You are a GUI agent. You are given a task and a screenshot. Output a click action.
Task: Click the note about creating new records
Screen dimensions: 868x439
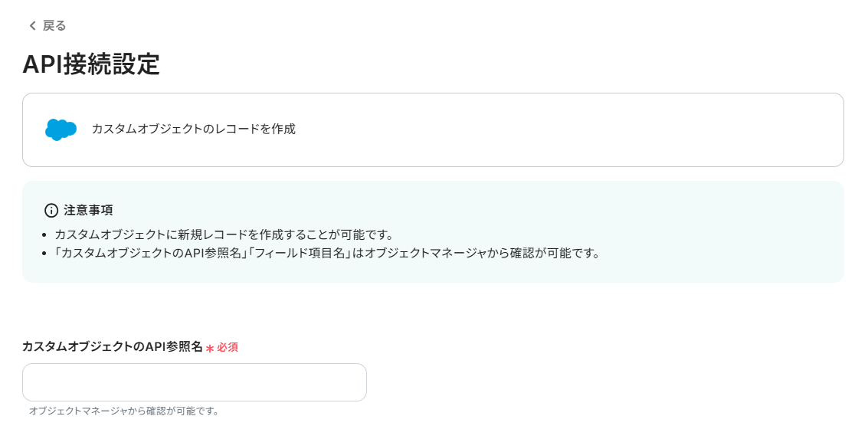(224, 234)
